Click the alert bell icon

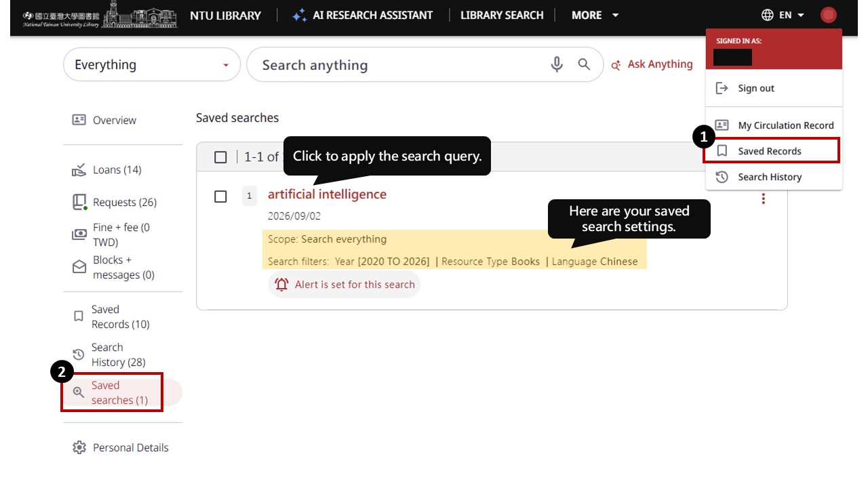(x=281, y=285)
